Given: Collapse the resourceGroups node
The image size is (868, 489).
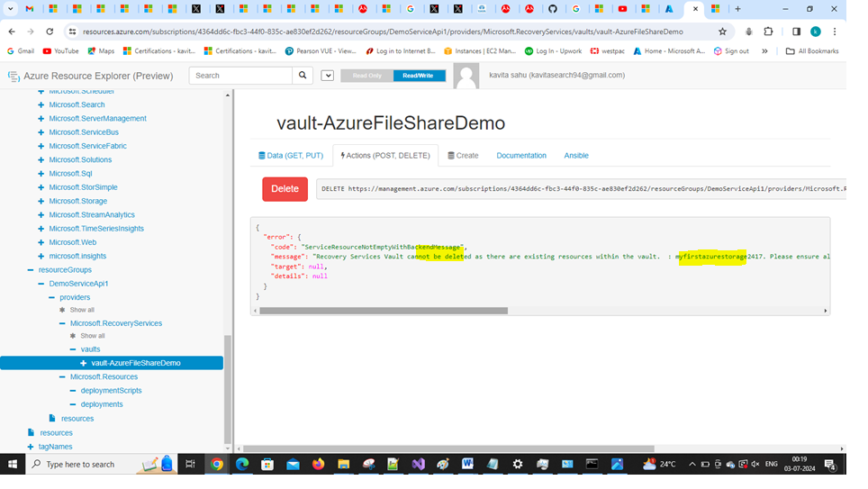Looking at the screenshot, I should point(31,270).
